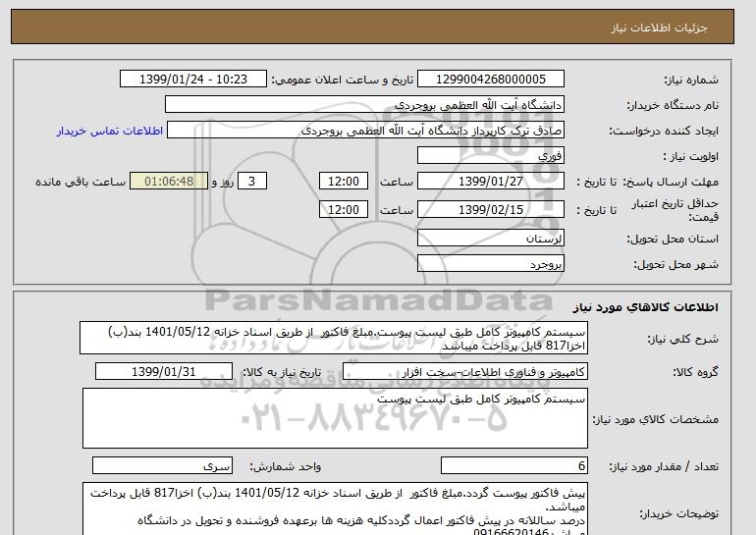Click the goods group field کامپیوتر و فناوری اطلاعات-سخت افزار

pos(465,372)
